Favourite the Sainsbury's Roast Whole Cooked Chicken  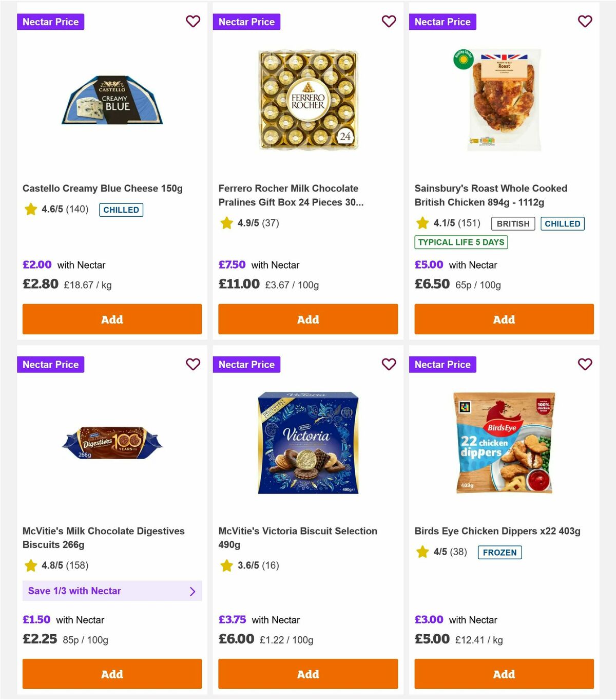coord(585,22)
